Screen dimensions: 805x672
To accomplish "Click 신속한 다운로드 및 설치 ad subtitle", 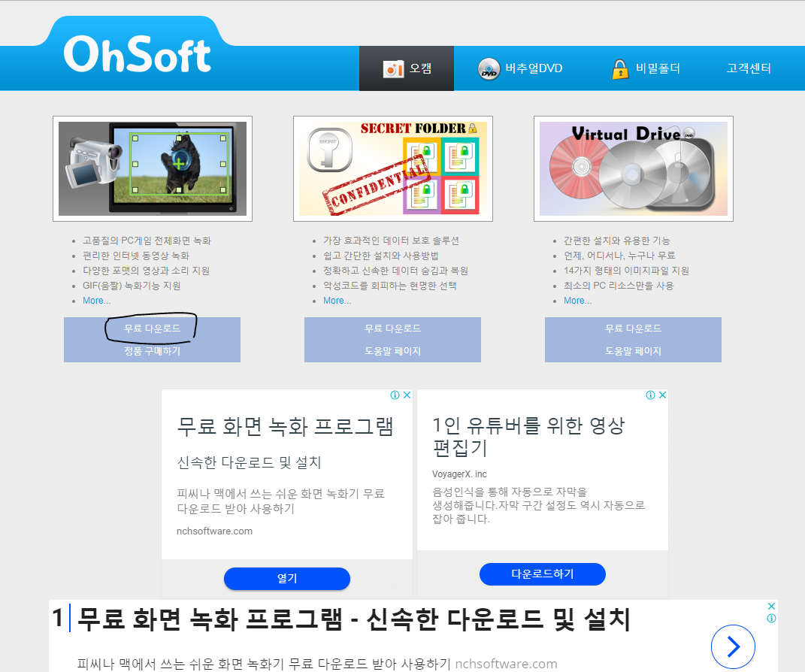I will click(x=249, y=462).
